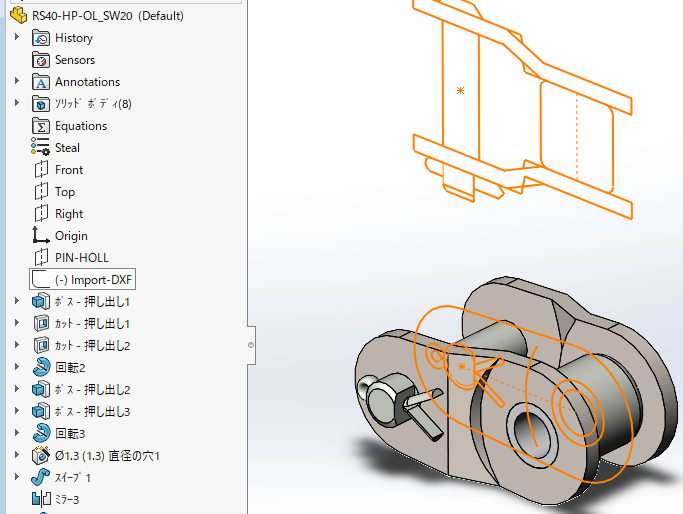The width and height of the screenshot is (683, 514).
Task: Click the History folder icon
Action: [41, 38]
